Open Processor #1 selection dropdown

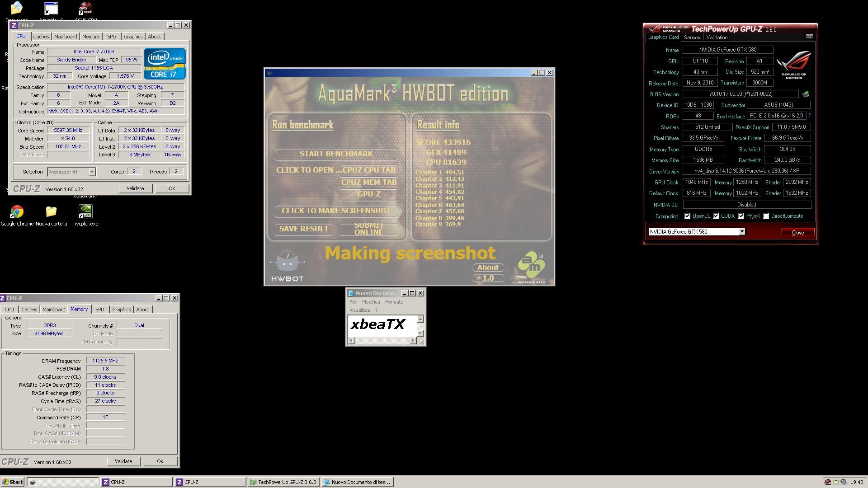(x=92, y=172)
